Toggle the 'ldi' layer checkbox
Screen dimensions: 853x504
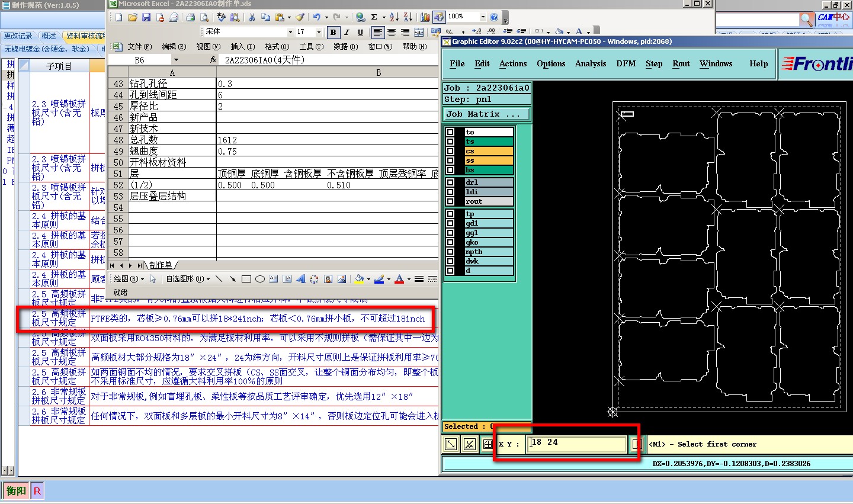tap(450, 192)
